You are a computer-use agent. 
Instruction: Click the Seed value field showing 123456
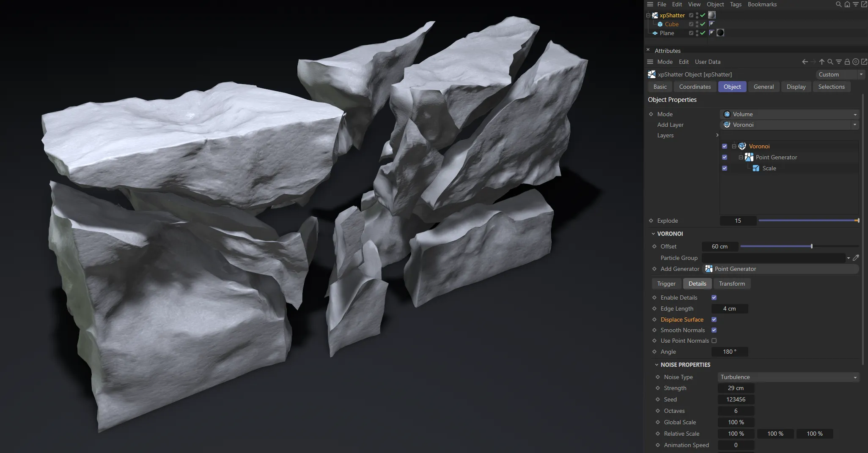736,399
